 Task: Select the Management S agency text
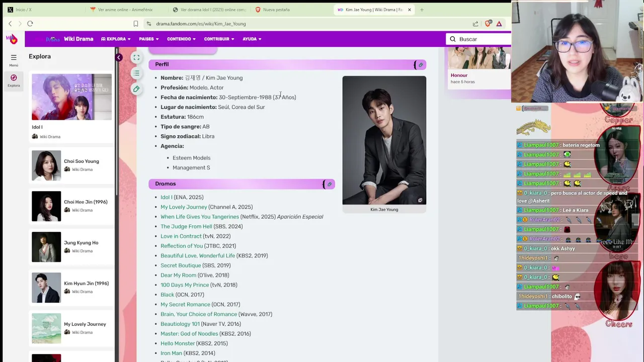(x=191, y=168)
